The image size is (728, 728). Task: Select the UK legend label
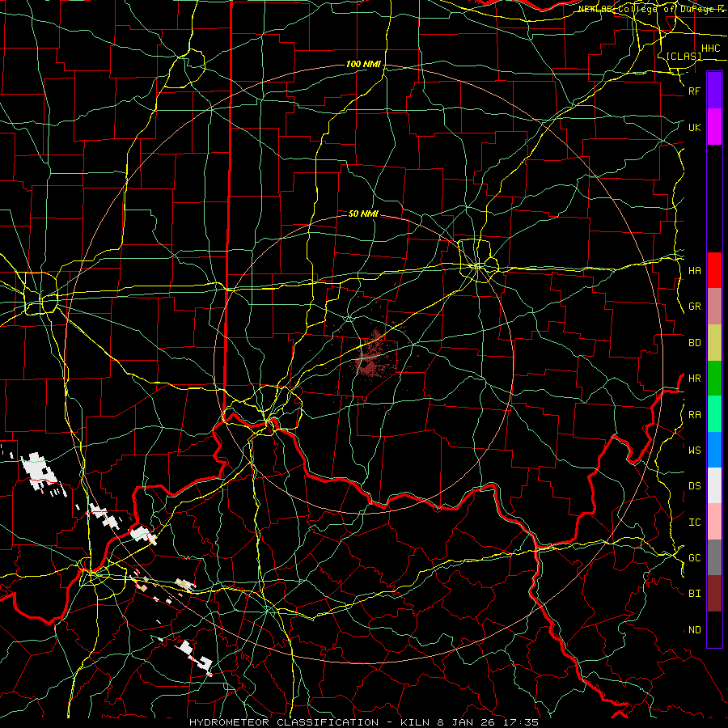pyautogui.click(x=694, y=127)
